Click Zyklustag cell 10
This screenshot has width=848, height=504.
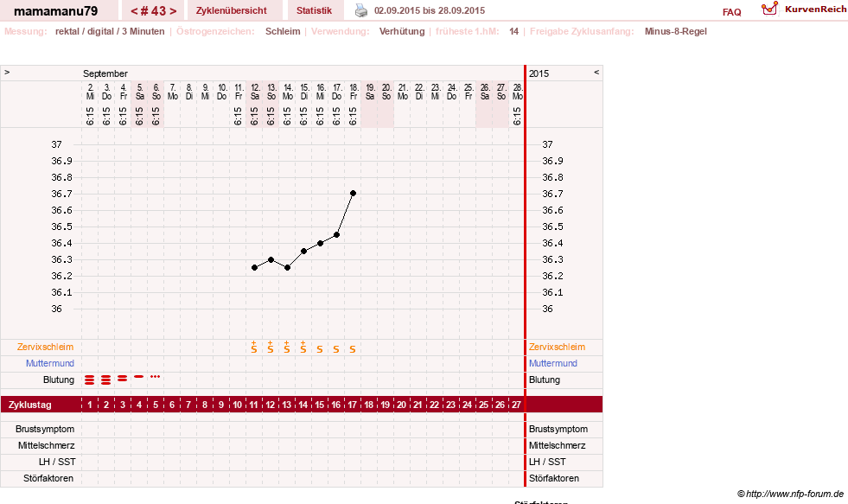[x=238, y=405]
